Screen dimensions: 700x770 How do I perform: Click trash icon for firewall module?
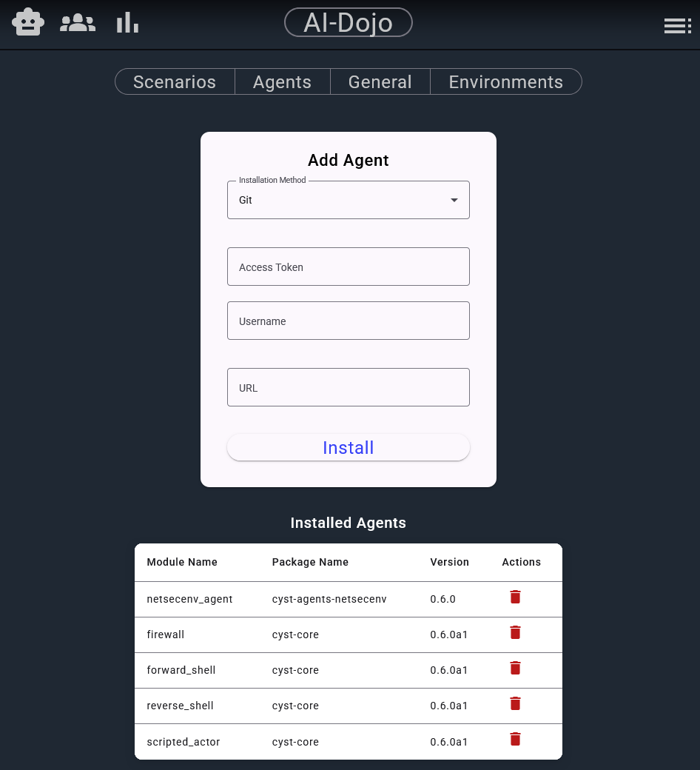tap(515, 632)
